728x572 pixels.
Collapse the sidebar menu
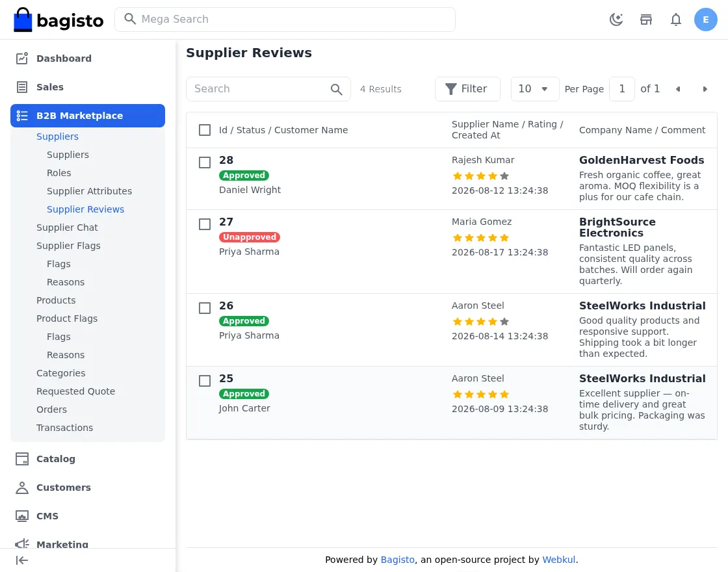pyautogui.click(x=22, y=560)
